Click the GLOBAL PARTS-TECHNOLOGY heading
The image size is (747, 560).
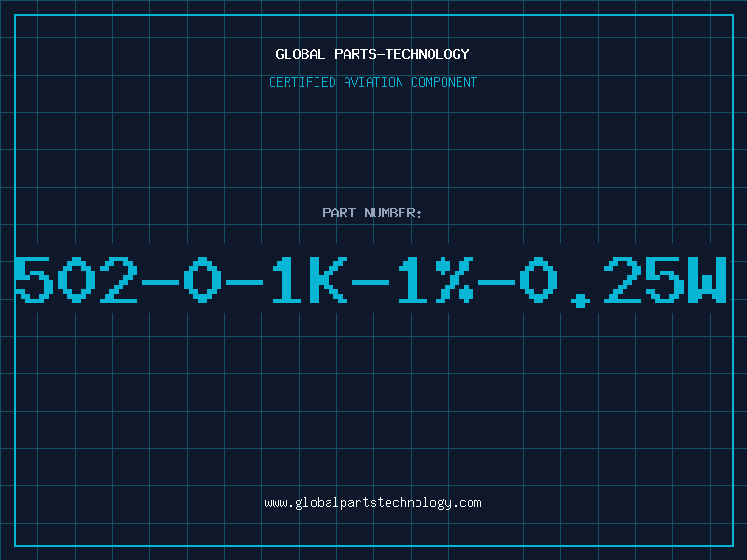click(x=373, y=54)
